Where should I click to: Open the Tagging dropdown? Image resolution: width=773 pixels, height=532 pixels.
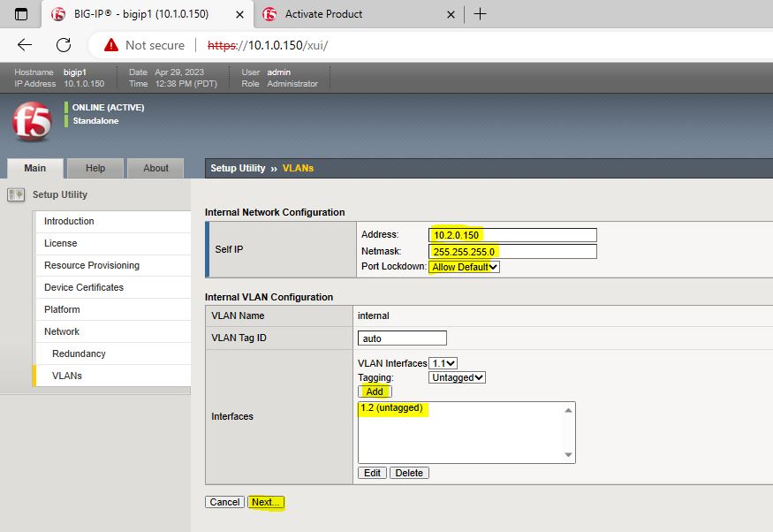[x=457, y=377]
